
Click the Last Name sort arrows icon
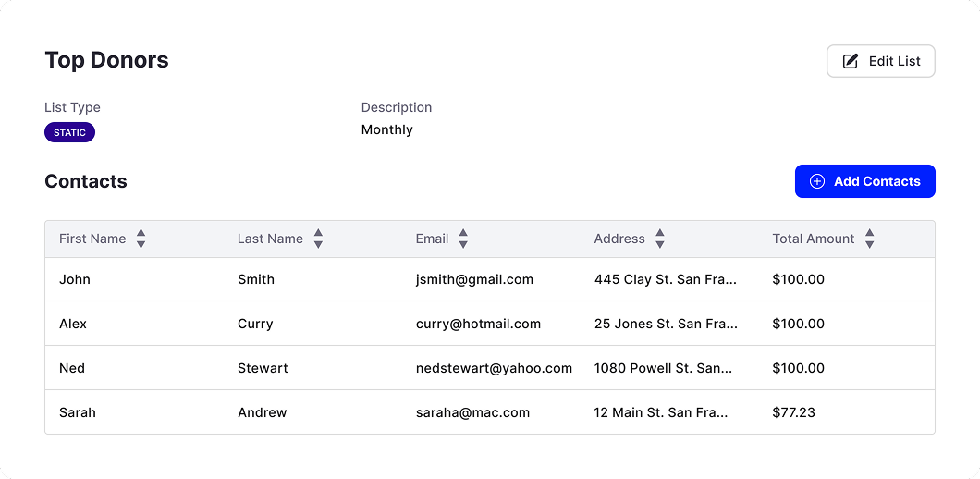click(318, 239)
